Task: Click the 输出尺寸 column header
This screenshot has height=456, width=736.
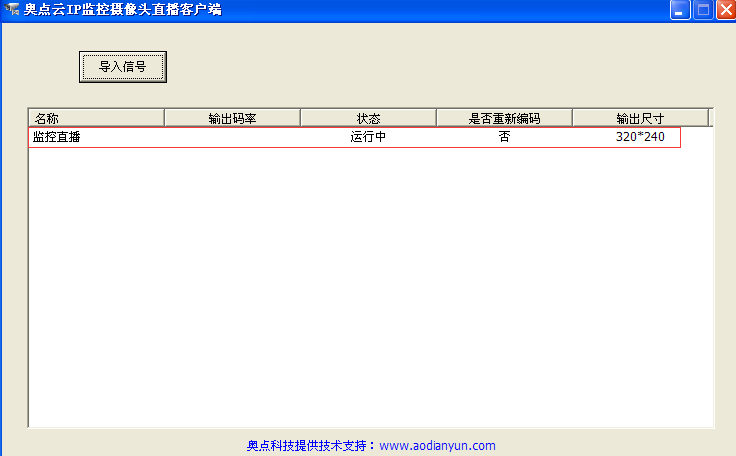Action: pos(640,118)
